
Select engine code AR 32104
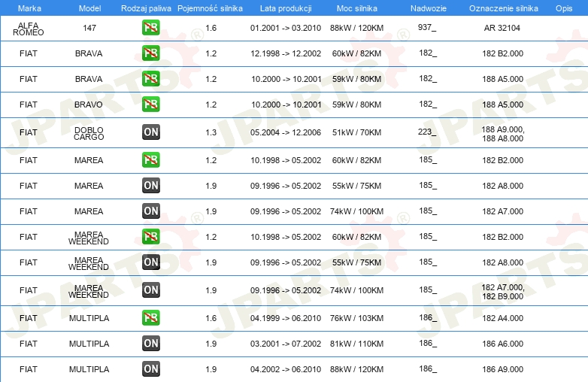pos(502,28)
